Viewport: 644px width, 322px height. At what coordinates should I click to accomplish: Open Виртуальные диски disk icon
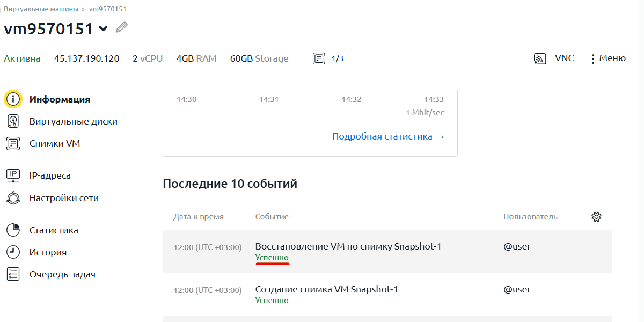13,121
